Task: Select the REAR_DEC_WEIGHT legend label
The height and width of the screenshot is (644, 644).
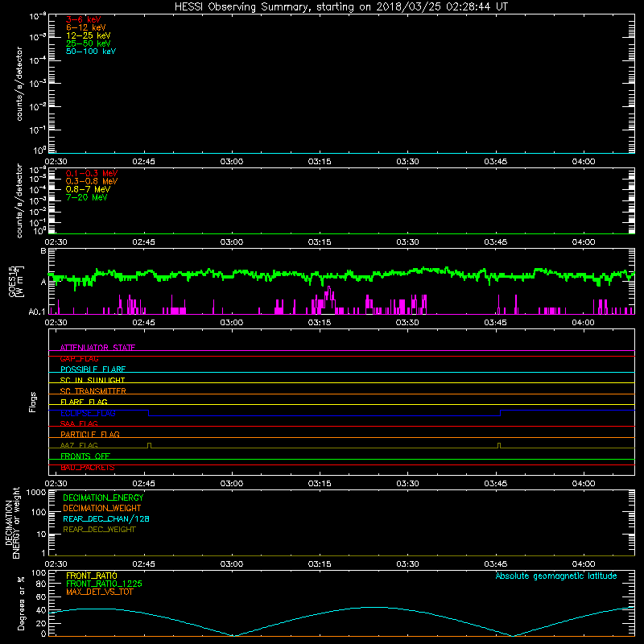Action: (99, 530)
